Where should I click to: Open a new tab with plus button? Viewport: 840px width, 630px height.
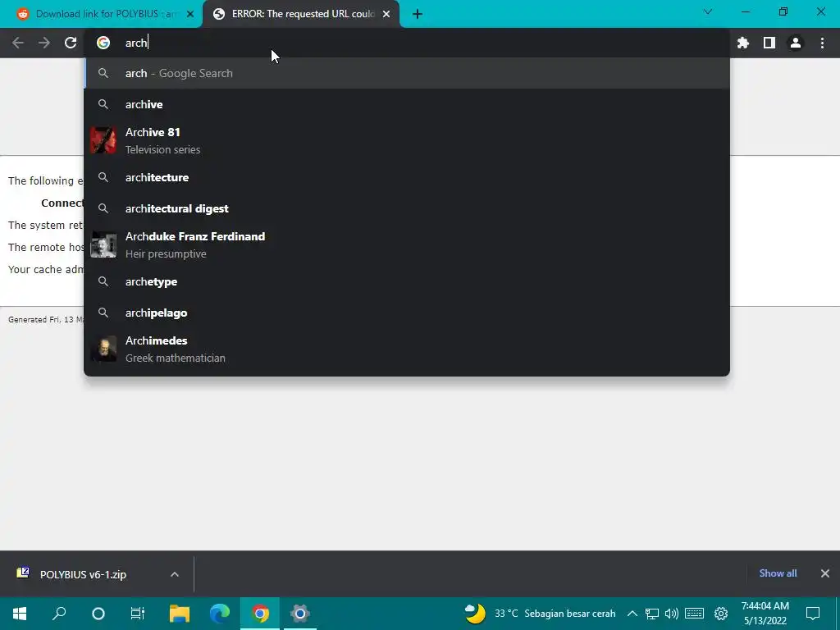tap(418, 14)
